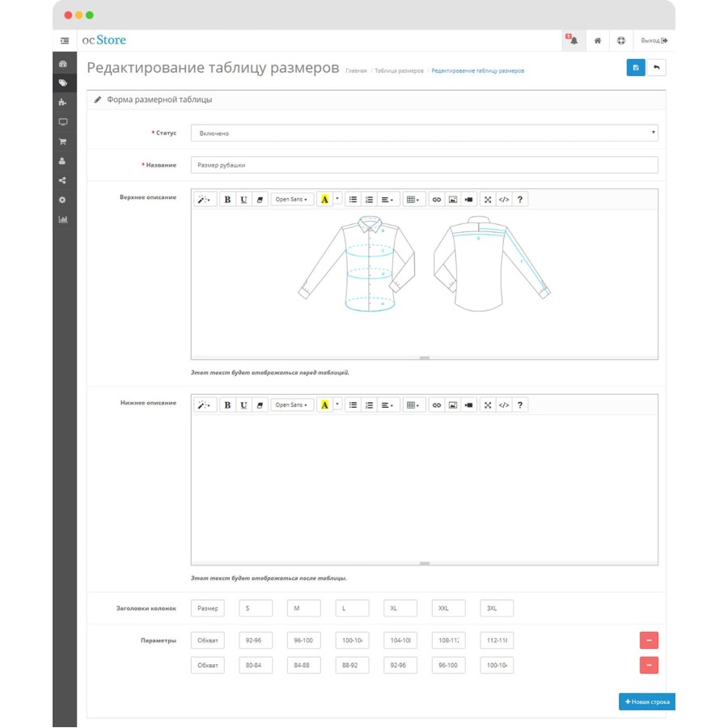
Task: Toggle bold in Верхнее описание editor
Action: [x=227, y=200]
